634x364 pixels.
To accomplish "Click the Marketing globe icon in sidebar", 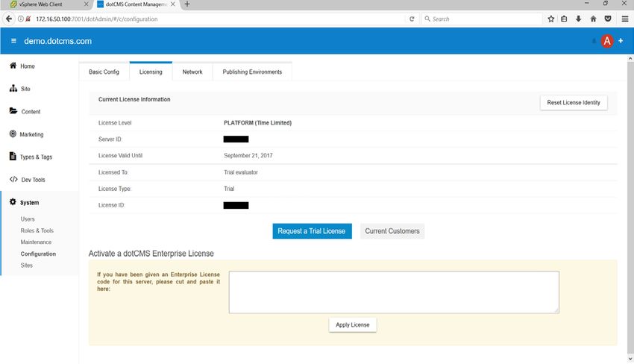I will (x=13, y=134).
